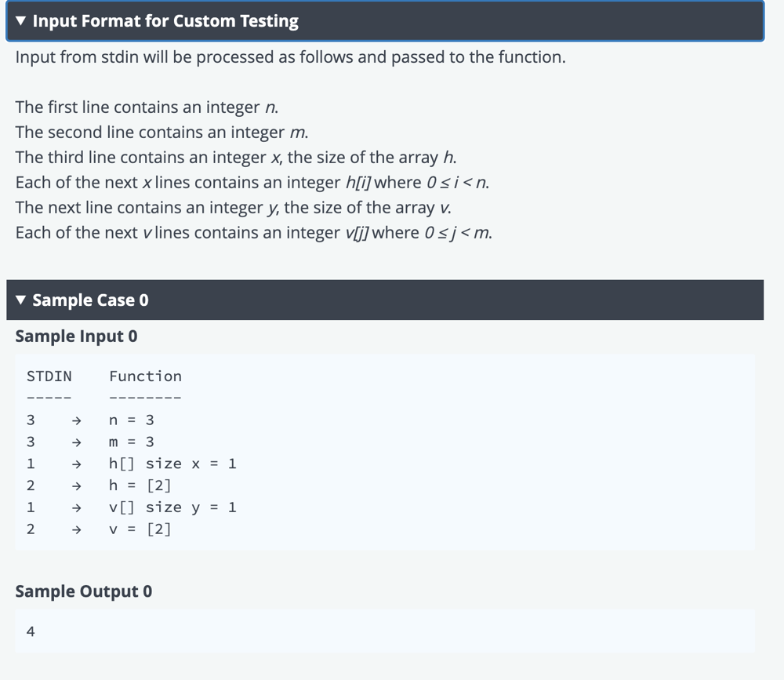Click the line 'The next line contains an integer y'

(233, 208)
